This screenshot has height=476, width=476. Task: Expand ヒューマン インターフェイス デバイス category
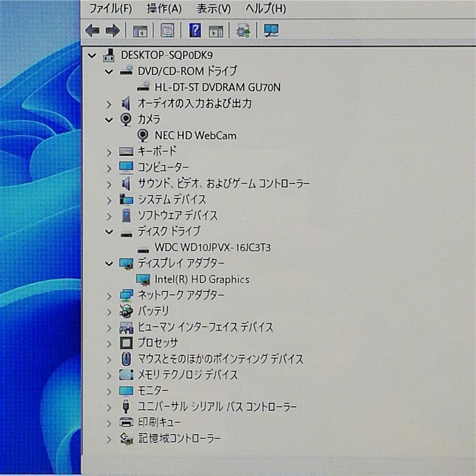[x=109, y=328]
